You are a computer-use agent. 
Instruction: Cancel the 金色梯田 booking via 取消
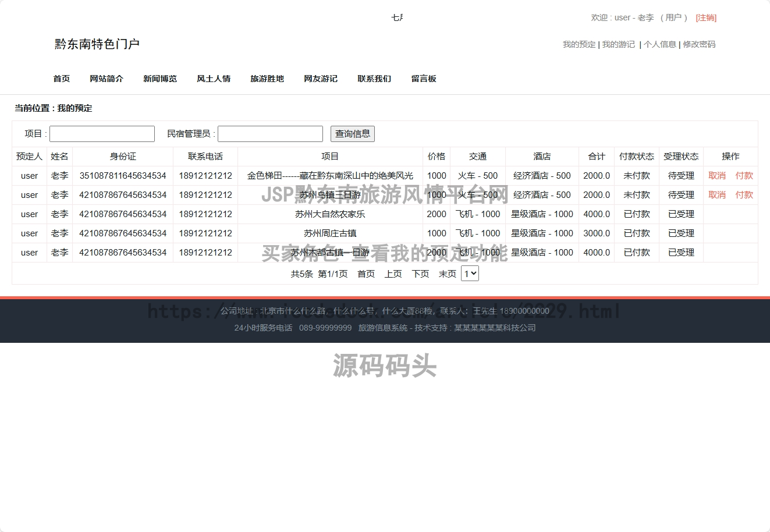click(x=717, y=176)
